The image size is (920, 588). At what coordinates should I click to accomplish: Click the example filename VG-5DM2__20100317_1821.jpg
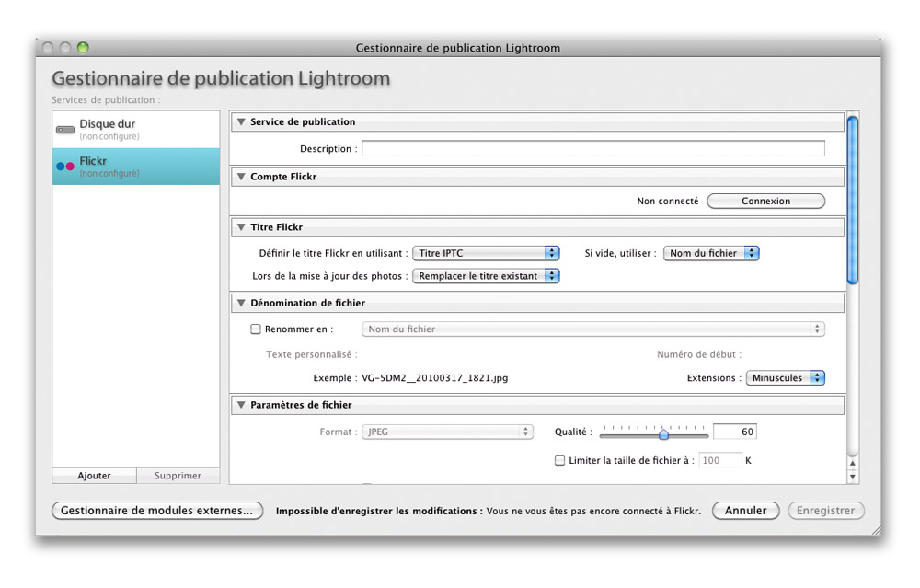435,378
